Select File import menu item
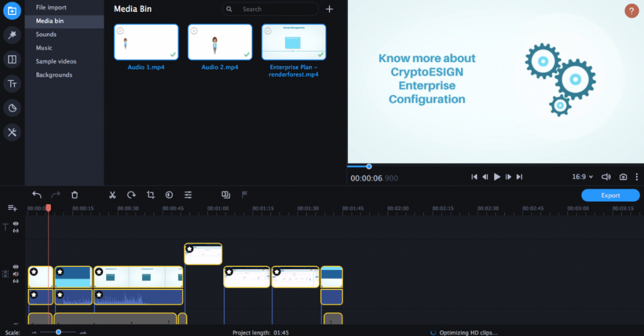The height and width of the screenshot is (336, 644). 64,8
